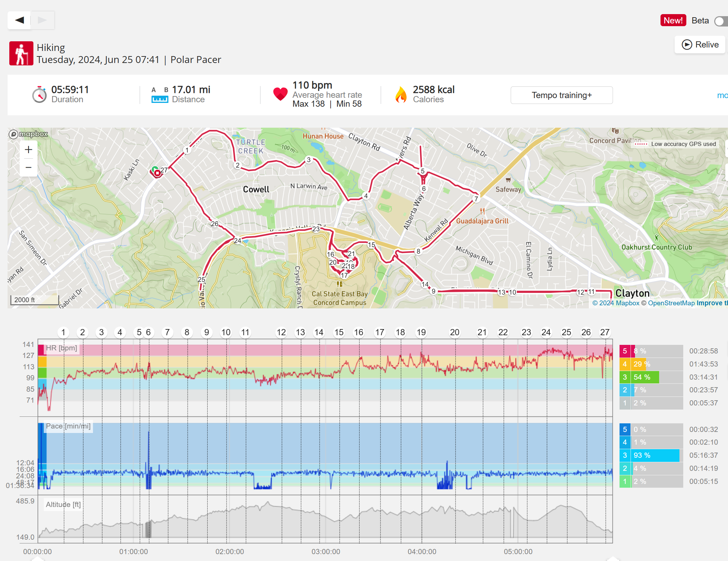Select lap marker 12 above chart
This screenshot has width=728, height=561.
point(281,332)
